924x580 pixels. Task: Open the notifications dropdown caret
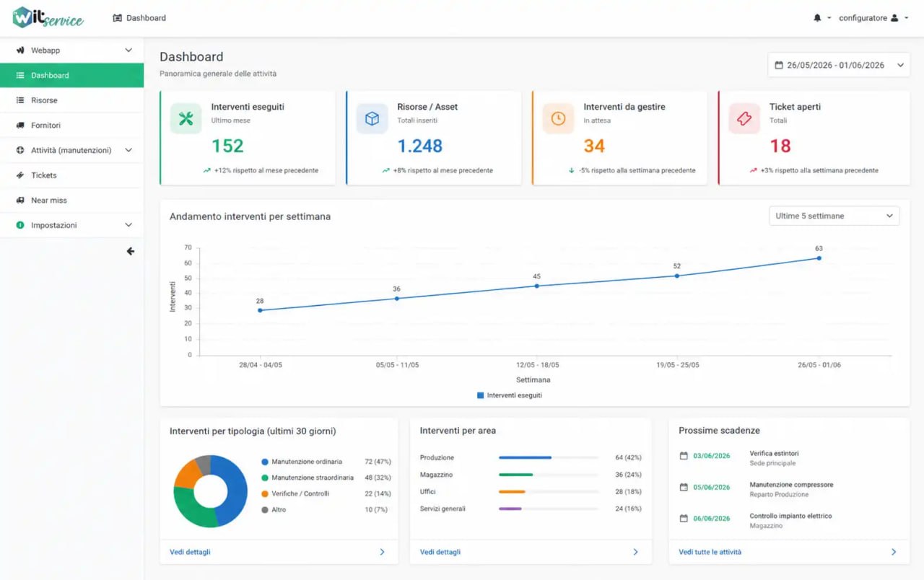click(829, 18)
